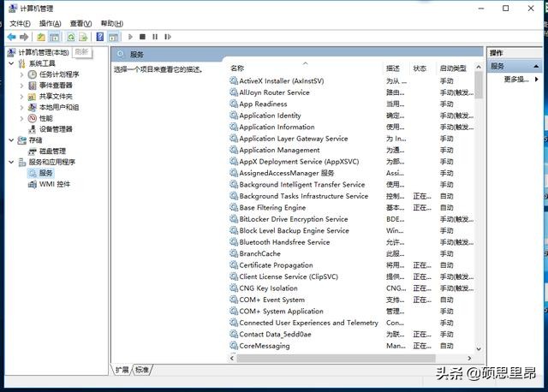This screenshot has width=548, height=392.
Task: Sort by 名称 column header
Action: click(237, 68)
